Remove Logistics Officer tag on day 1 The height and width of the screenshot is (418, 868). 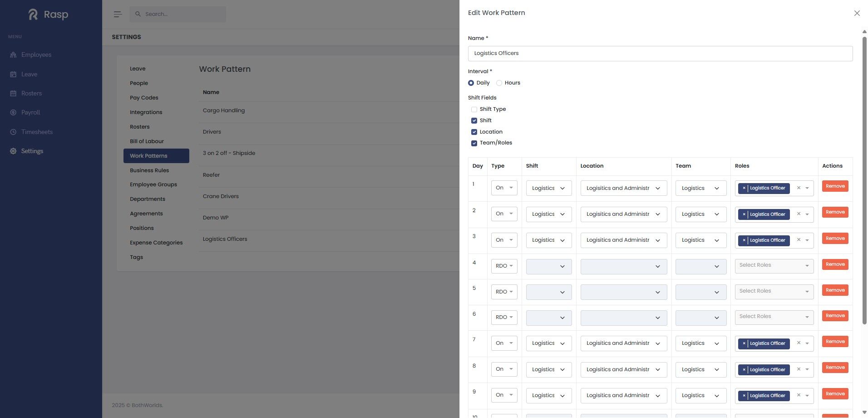pos(744,188)
